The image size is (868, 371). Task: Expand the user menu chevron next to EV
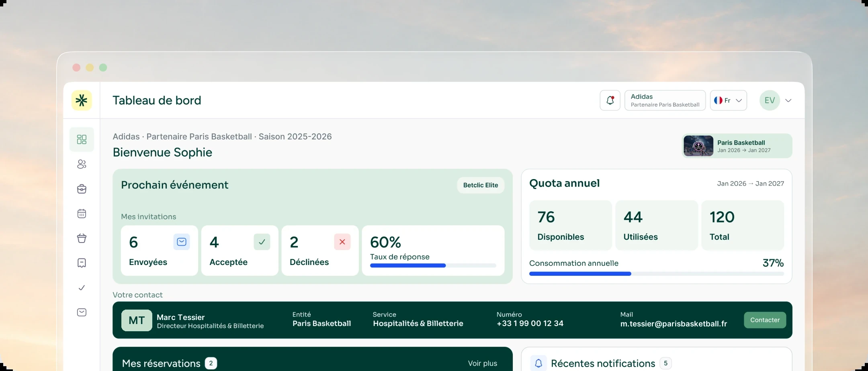coord(788,100)
